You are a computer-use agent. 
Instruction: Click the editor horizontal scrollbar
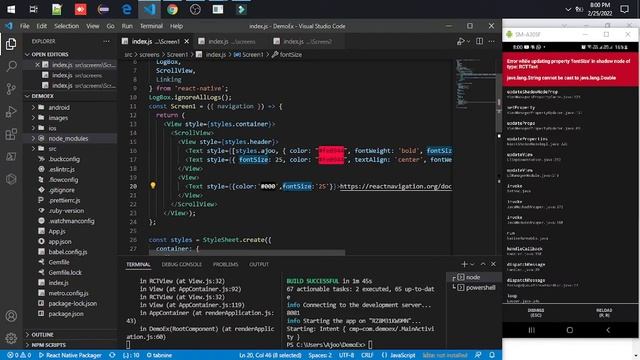247,253
